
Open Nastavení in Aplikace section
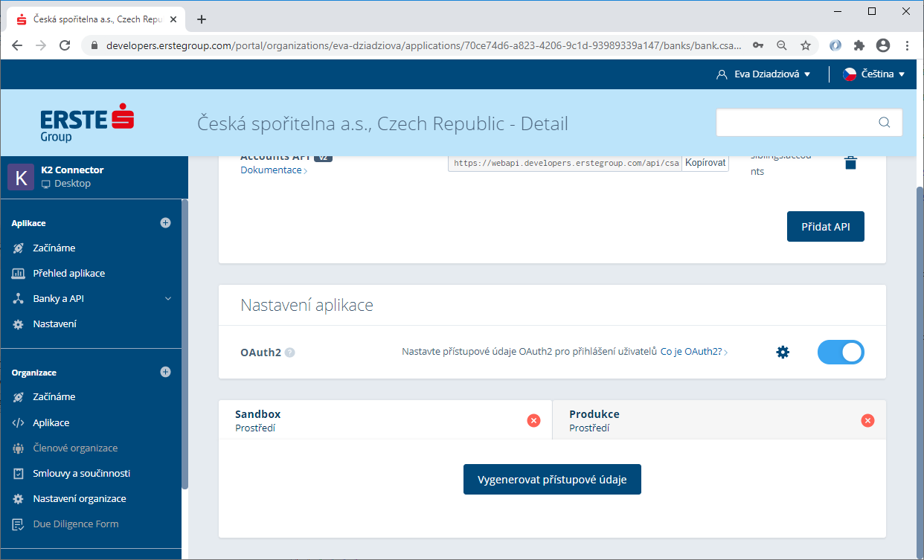pyautogui.click(x=54, y=324)
